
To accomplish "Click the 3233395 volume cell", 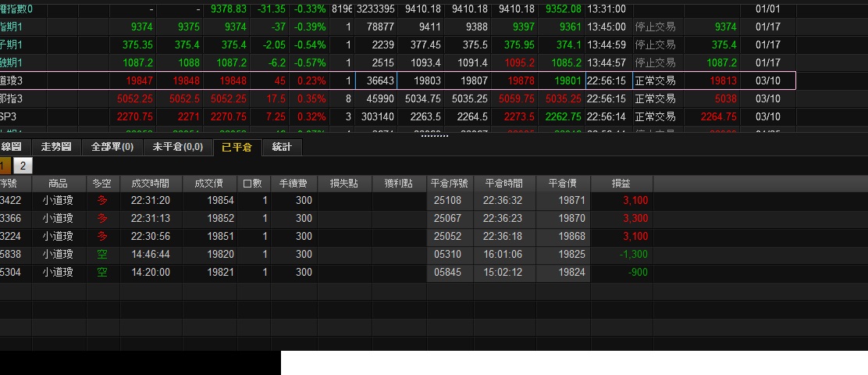I will click(375, 9).
